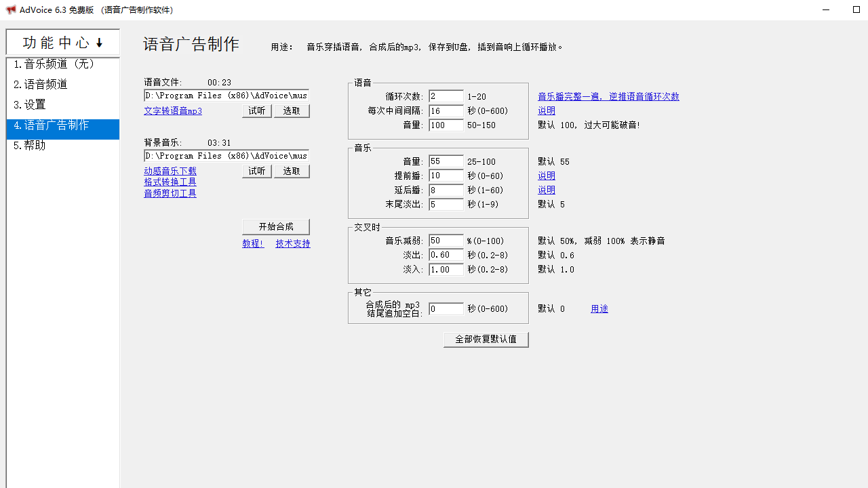
Task: Open the 动感音乐下载 download link
Action: click(x=170, y=171)
